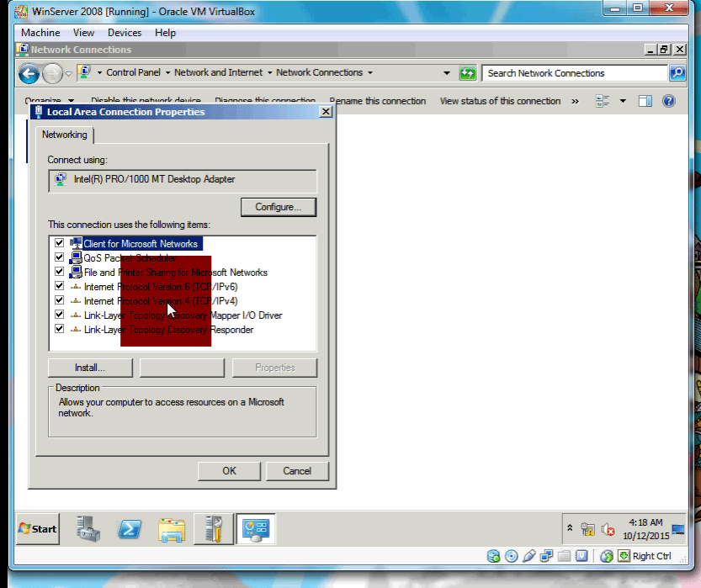Click View status of this connection
Viewport: 701px width, 588px height.
click(x=500, y=101)
